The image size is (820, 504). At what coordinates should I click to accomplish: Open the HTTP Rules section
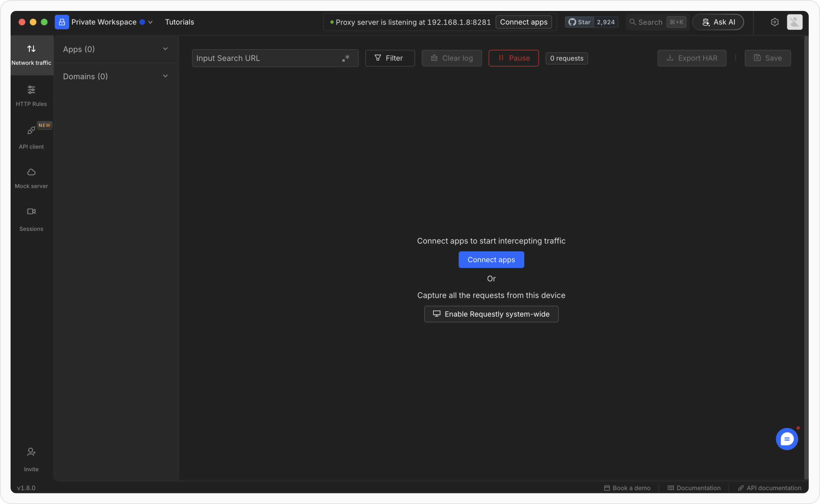31,96
